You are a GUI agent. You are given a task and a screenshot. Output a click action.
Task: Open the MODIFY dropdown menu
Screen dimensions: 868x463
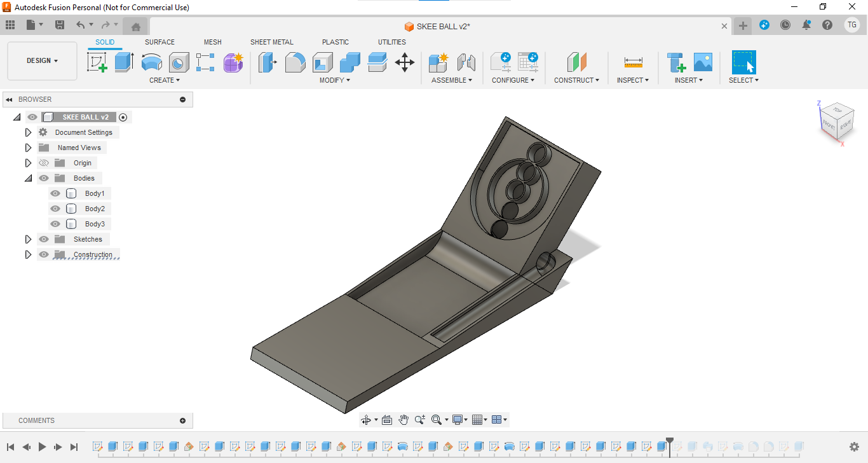335,80
